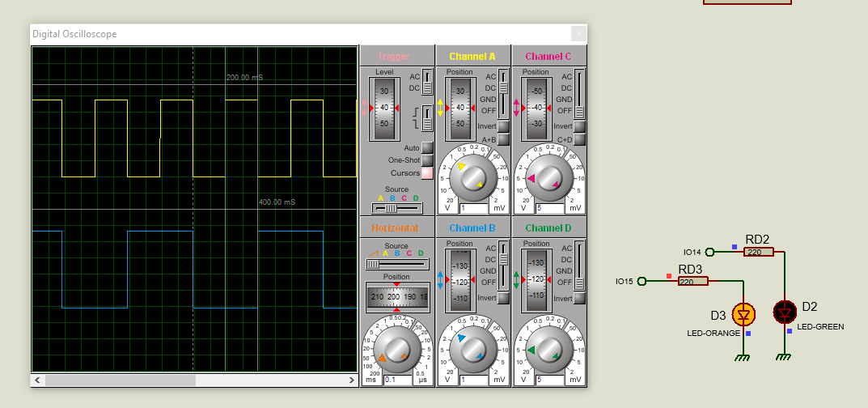The image size is (868, 408).
Task: Click the Channel C volts/div rotary knob
Action: tap(549, 177)
